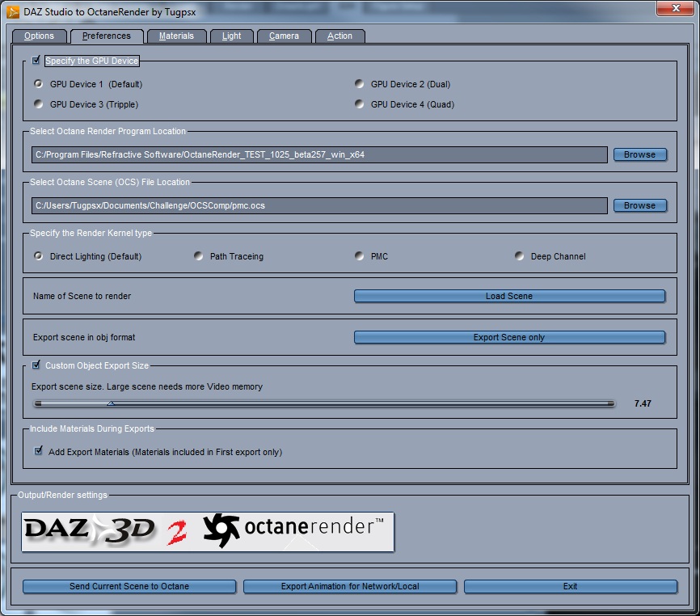Viewport: 700px width, 616px height.
Task: Switch to the Options tab
Action: [x=40, y=36]
